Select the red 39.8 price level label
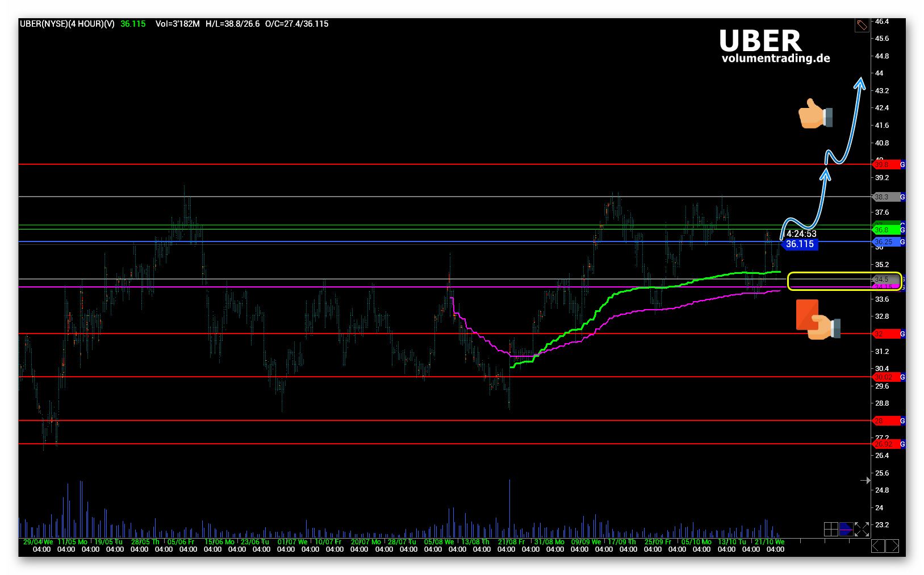This screenshot has width=924, height=575. 885,165
